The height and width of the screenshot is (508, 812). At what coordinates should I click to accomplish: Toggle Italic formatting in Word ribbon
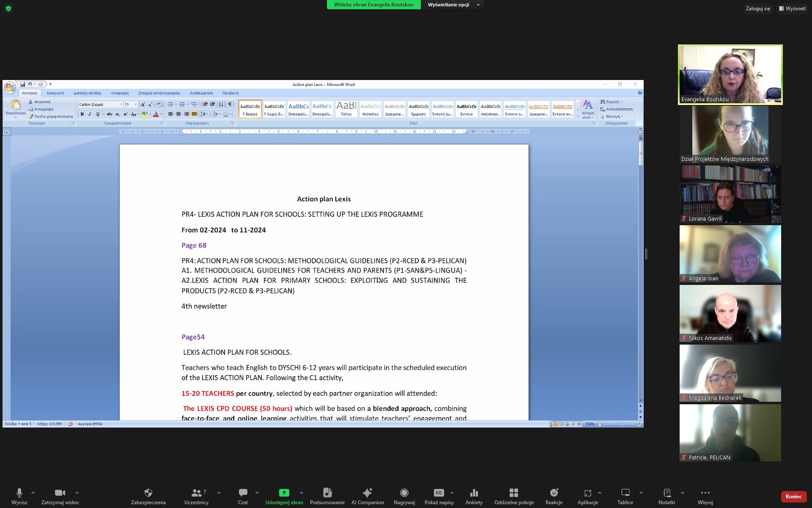coord(90,114)
